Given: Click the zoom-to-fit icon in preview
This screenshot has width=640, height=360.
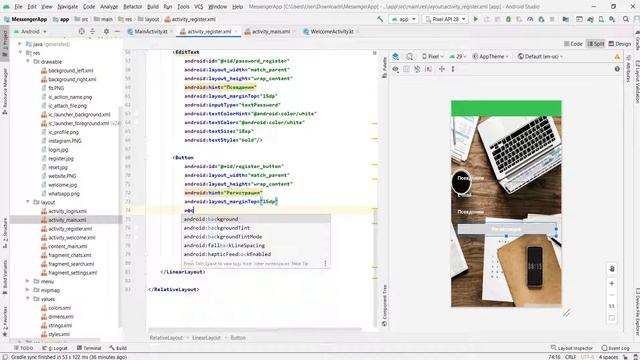Looking at the screenshot, I should click(611, 318).
